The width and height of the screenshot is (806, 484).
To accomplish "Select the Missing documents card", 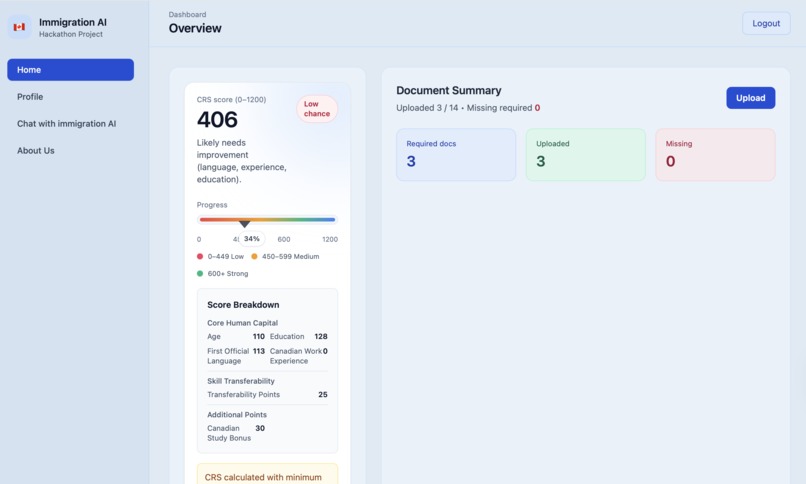I will click(x=715, y=155).
